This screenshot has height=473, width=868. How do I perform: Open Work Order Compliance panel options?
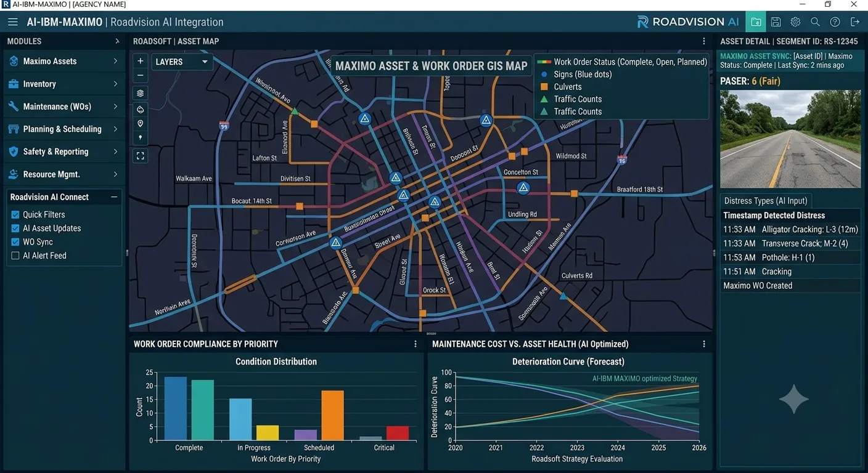(416, 344)
